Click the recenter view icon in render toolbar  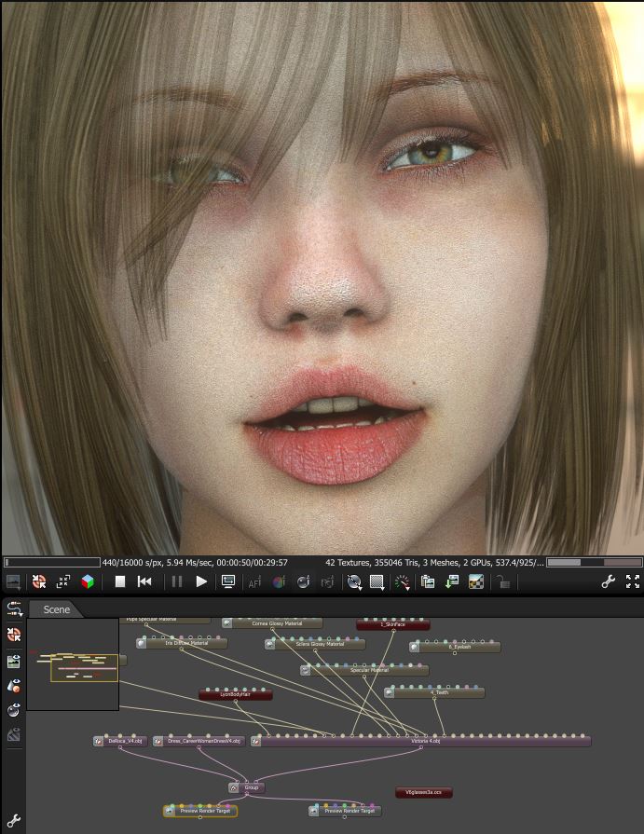(39, 581)
